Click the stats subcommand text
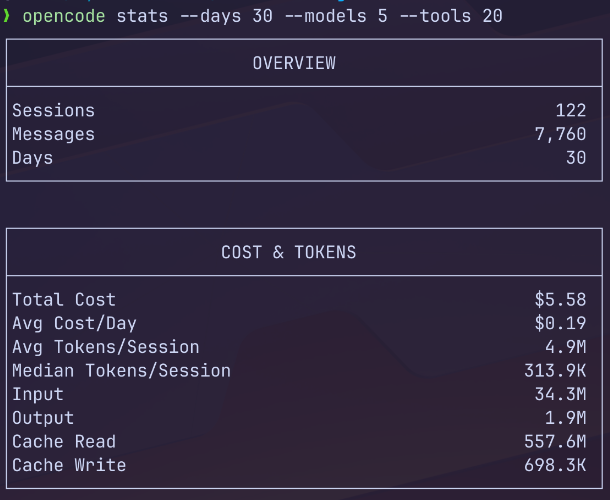Image resolution: width=610 pixels, height=500 pixels. [x=142, y=16]
